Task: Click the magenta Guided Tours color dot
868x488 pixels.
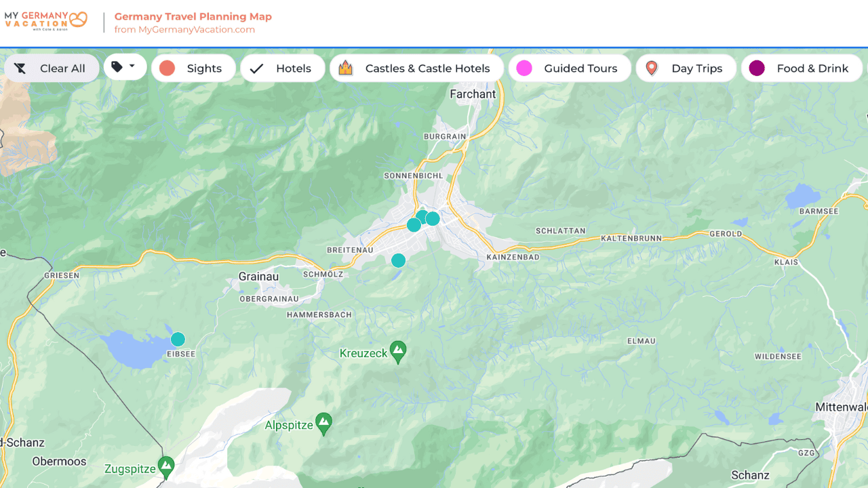Action: pyautogui.click(x=524, y=68)
